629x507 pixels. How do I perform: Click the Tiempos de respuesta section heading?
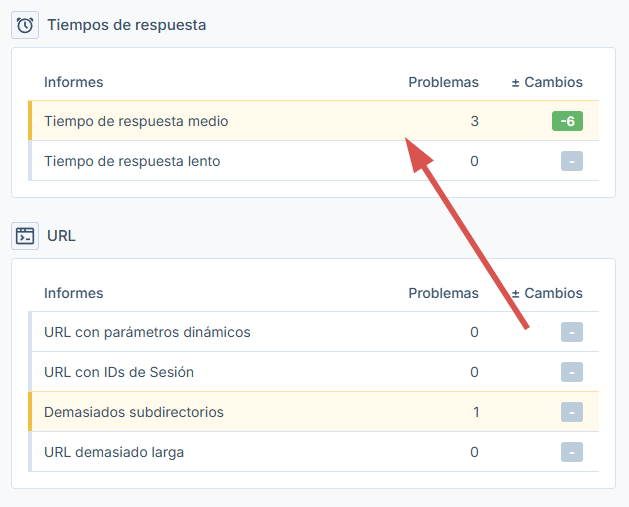coord(127,25)
